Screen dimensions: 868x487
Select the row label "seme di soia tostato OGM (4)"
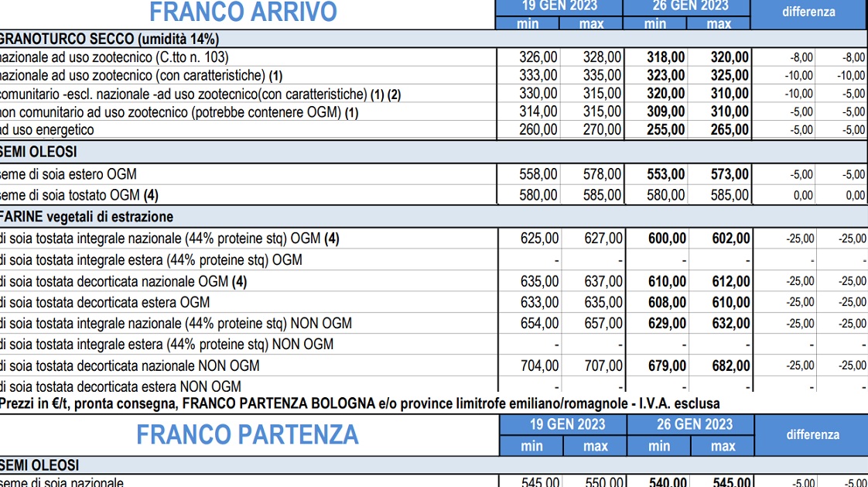pos(79,195)
